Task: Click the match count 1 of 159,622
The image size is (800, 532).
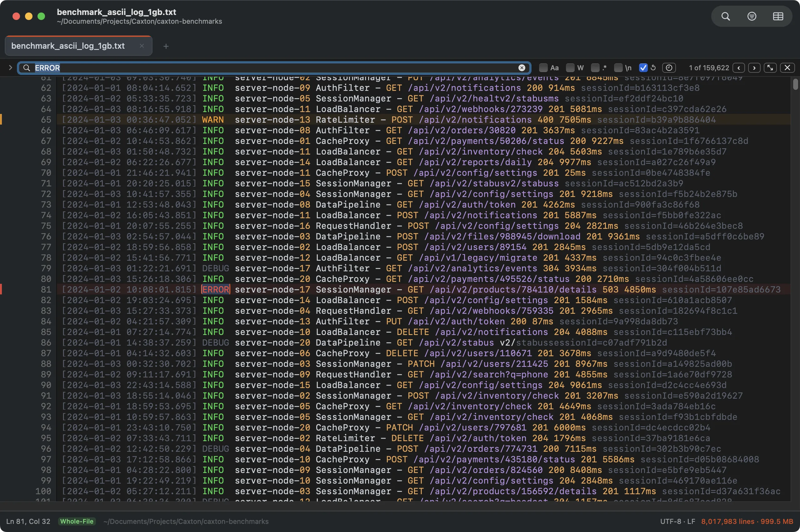Action: click(709, 68)
